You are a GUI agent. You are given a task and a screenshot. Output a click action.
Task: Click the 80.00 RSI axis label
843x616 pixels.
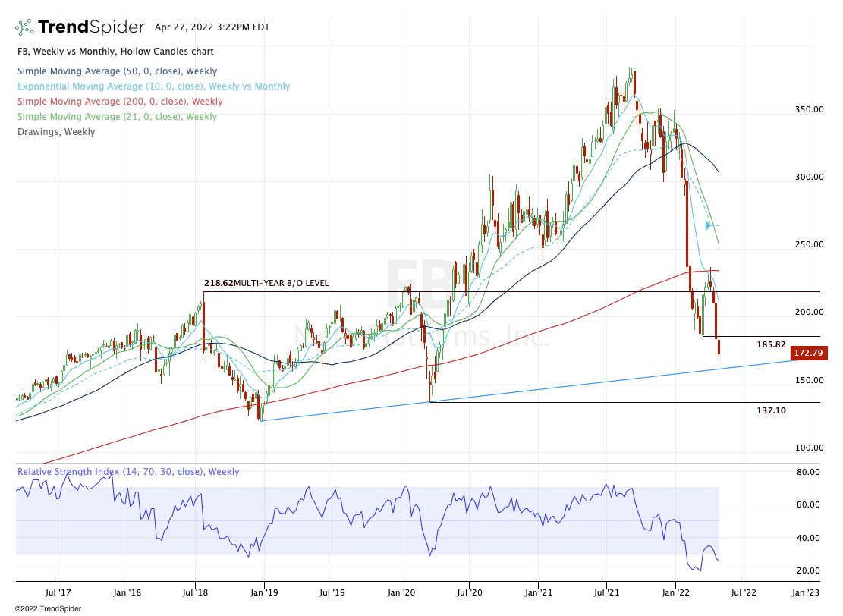(x=808, y=472)
